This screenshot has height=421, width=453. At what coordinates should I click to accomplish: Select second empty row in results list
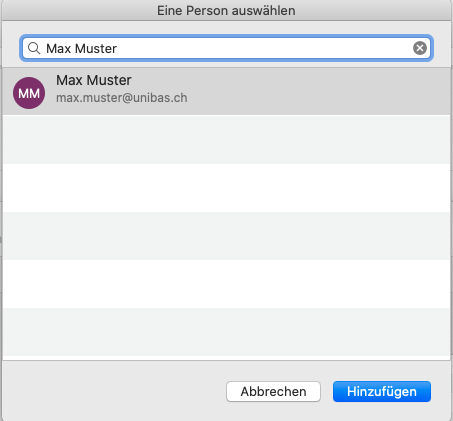226,188
